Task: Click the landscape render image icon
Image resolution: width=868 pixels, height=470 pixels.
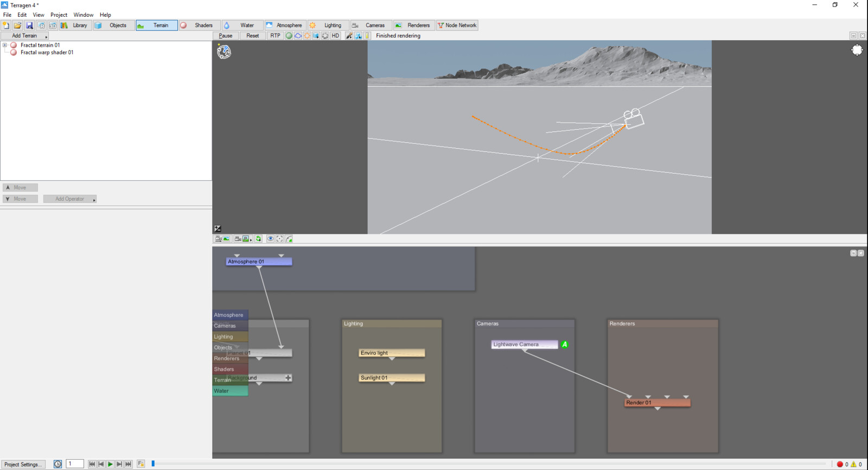Action: 227,239
